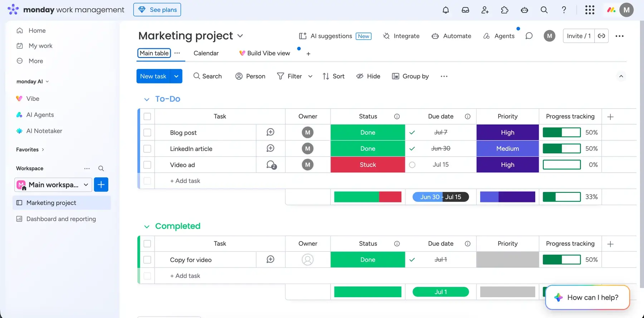Click Add task field in To-Do group
The height and width of the screenshot is (318, 644).
click(185, 181)
